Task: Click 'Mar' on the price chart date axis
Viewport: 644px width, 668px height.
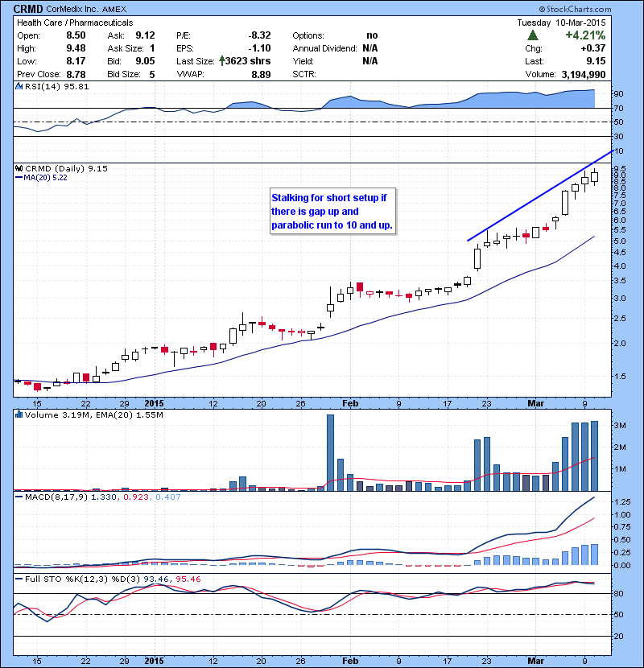Action: pyautogui.click(x=536, y=403)
